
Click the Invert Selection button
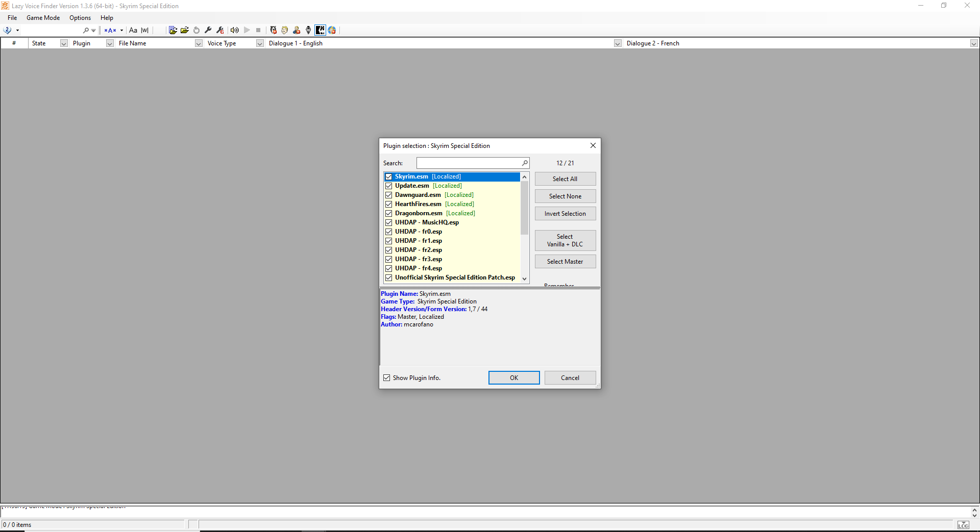coord(565,214)
